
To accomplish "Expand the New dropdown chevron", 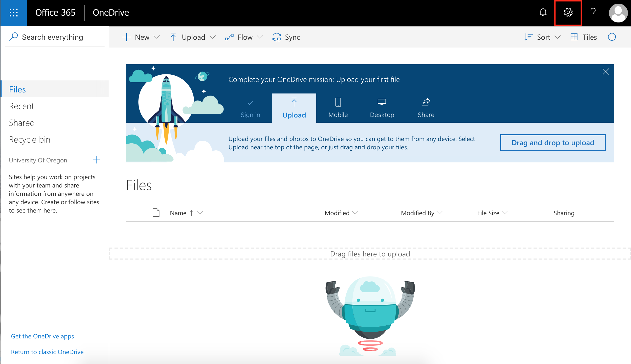I will click(x=157, y=37).
